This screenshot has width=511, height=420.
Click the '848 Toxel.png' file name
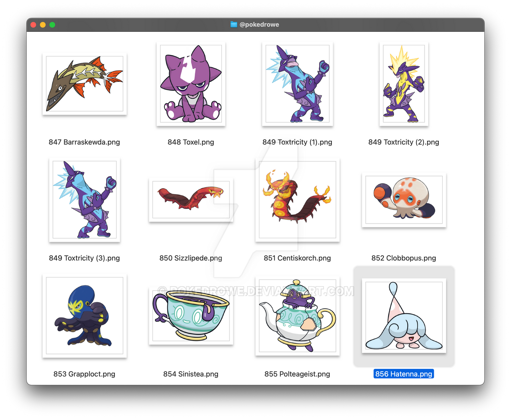tap(191, 142)
